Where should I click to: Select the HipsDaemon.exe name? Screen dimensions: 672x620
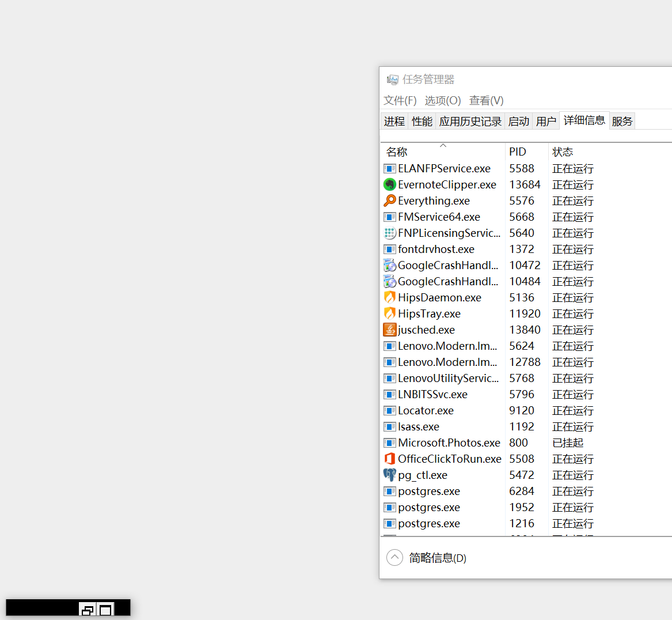[439, 297]
